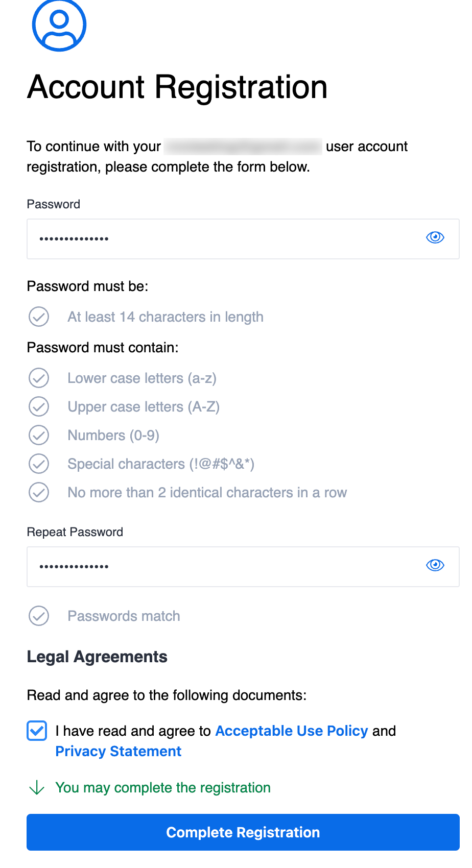Viewport: 472px width, 868px height.
Task: Click the Account Registration heading
Action: tap(177, 87)
